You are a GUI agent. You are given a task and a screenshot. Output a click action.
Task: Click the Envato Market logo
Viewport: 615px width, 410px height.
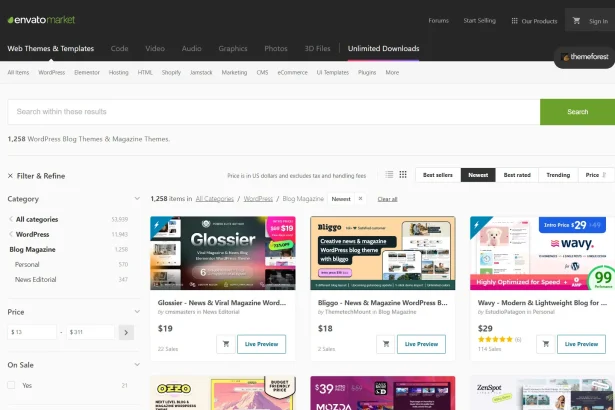click(41, 20)
